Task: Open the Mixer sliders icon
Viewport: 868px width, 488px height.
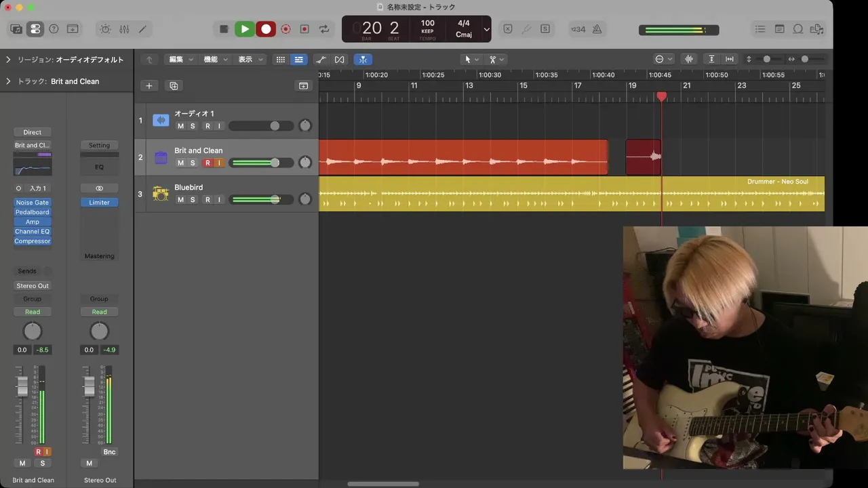Action: coord(124,29)
